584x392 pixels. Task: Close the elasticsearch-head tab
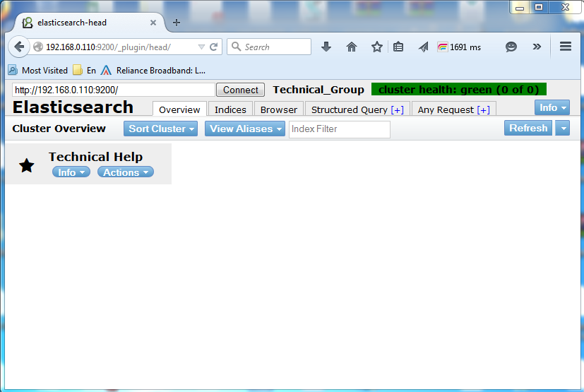point(153,23)
